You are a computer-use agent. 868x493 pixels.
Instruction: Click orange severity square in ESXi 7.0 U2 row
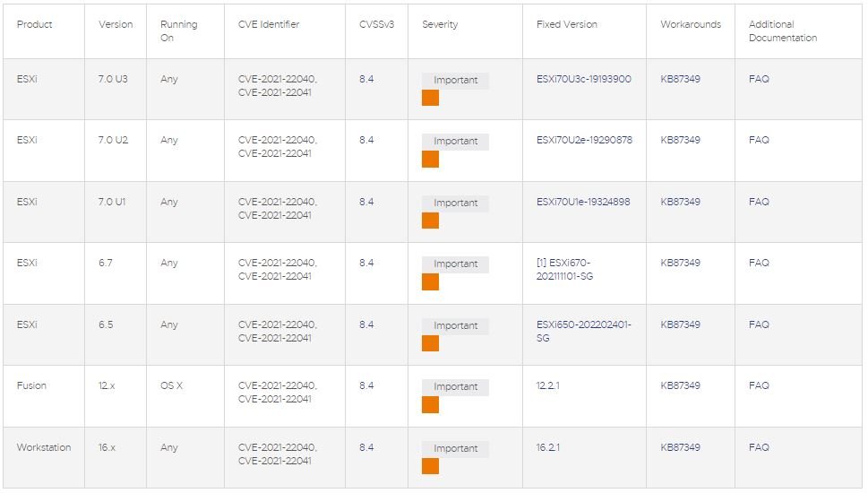click(430, 160)
